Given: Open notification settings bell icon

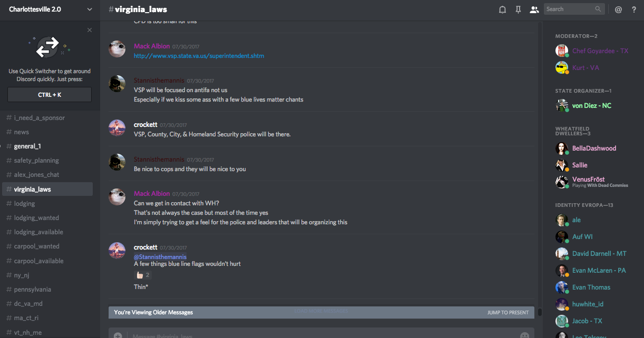Looking at the screenshot, I should coord(502,9).
